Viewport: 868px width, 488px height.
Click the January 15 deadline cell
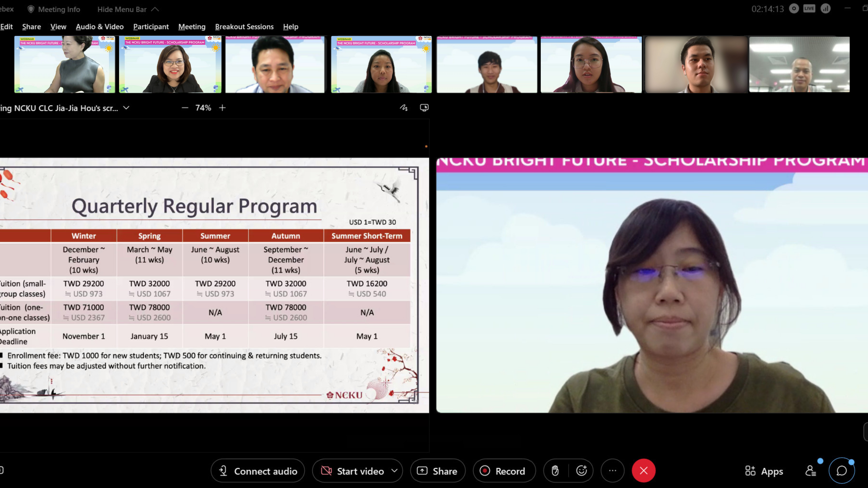(150, 336)
